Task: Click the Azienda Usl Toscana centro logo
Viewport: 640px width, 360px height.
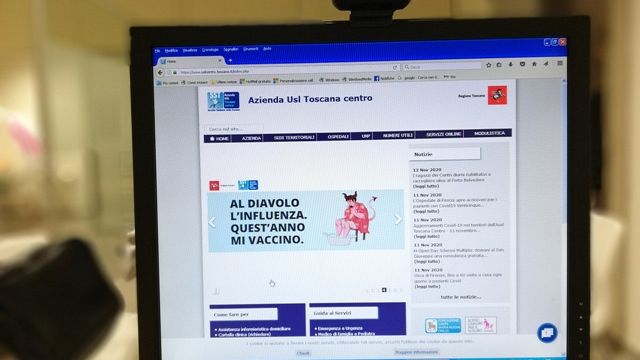Action: pos(223,101)
